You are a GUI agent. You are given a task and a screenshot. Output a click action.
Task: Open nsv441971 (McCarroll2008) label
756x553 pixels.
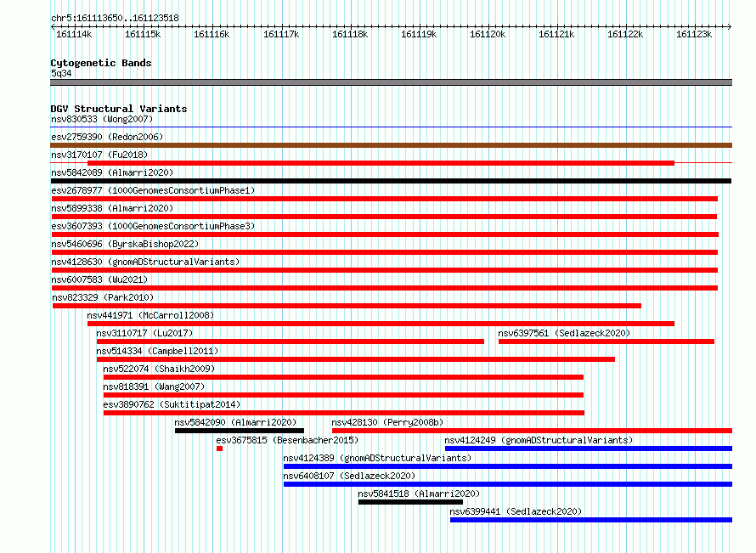coord(150,315)
